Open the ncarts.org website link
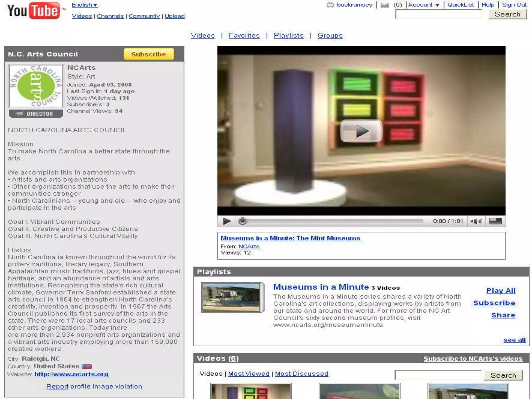Image resolution: width=532 pixels, height=399 pixels. click(71, 374)
